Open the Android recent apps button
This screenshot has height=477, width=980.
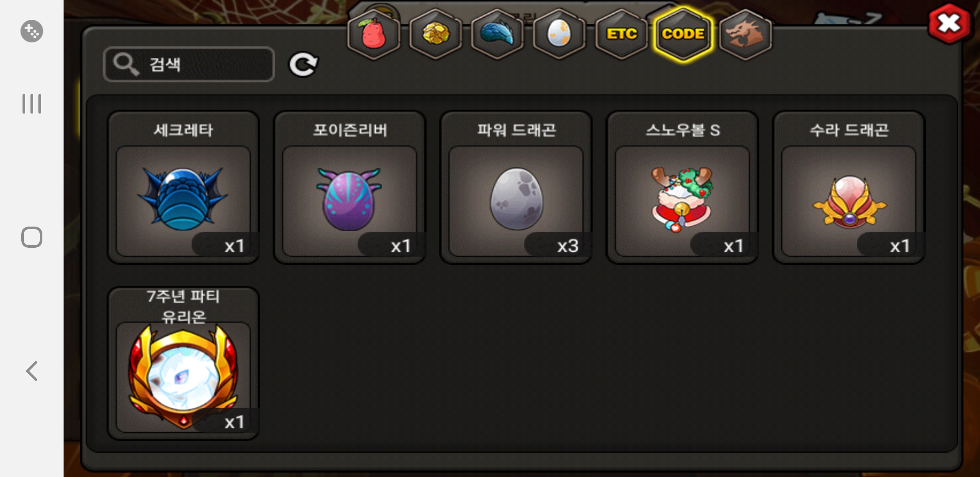pos(32,104)
